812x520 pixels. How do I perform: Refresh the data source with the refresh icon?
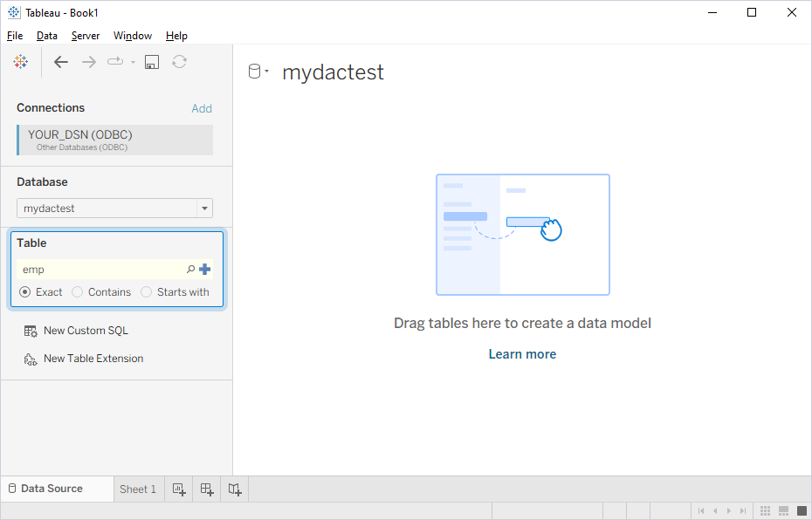[180, 61]
